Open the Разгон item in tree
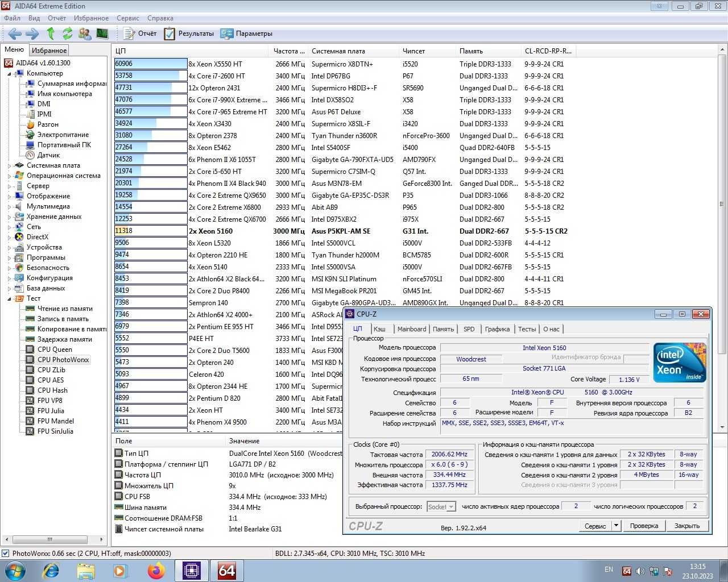 tap(48, 124)
